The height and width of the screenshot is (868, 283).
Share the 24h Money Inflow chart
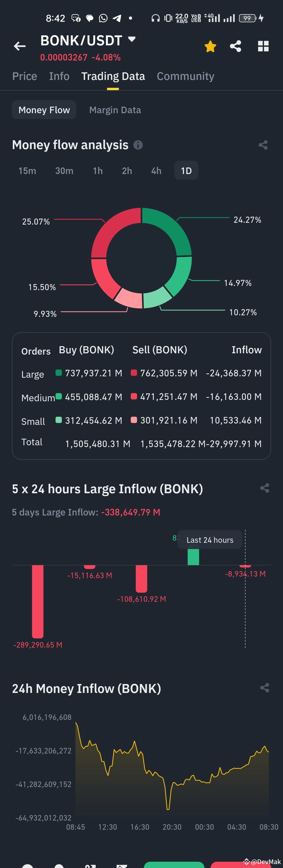coord(264,688)
